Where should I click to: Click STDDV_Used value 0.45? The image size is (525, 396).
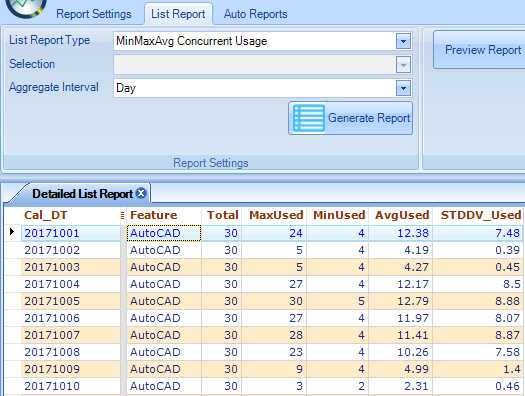coord(478,267)
